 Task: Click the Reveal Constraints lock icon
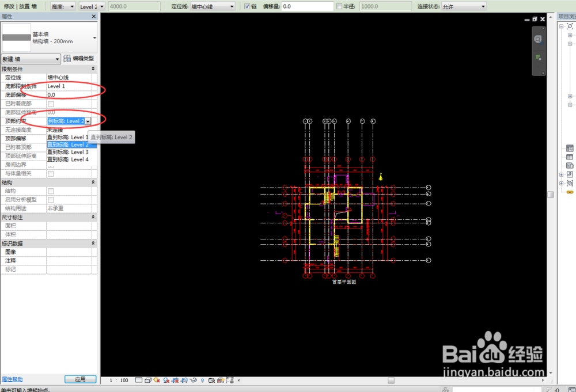coord(230,380)
